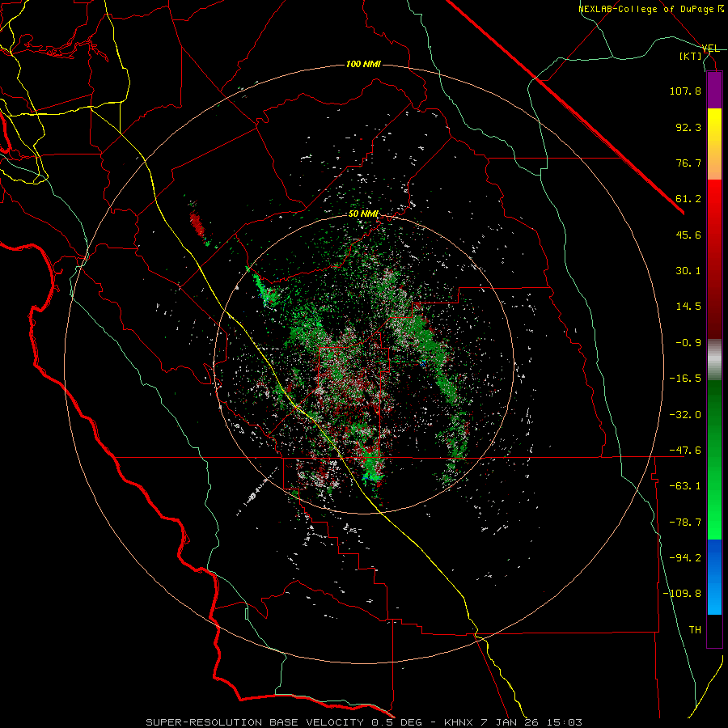Click the -109.8 velocity scale value
Viewport: 728px width, 728px height.
pyautogui.click(x=682, y=594)
